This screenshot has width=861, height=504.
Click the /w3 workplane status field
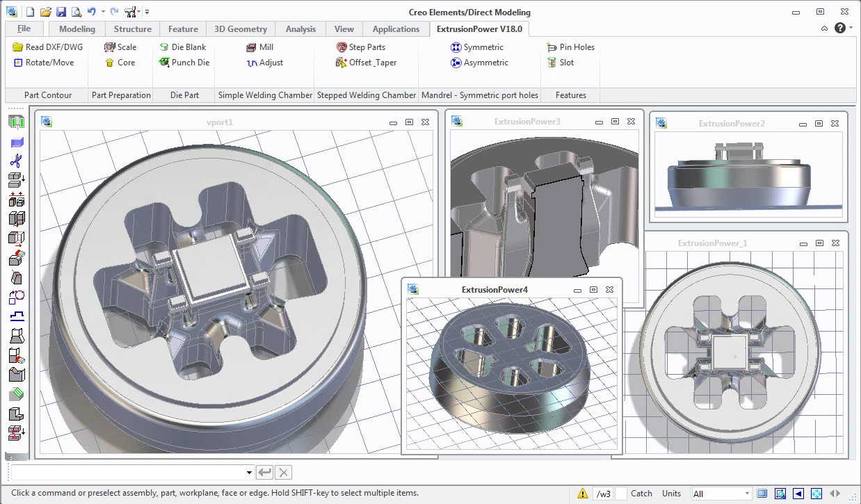(x=604, y=494)
